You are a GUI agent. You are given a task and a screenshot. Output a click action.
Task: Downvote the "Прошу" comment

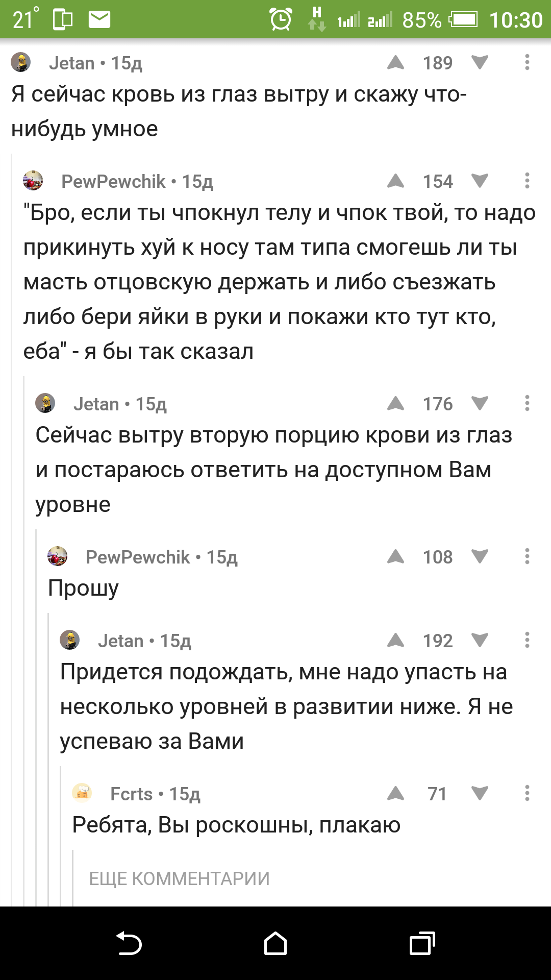tap(480, 557)
